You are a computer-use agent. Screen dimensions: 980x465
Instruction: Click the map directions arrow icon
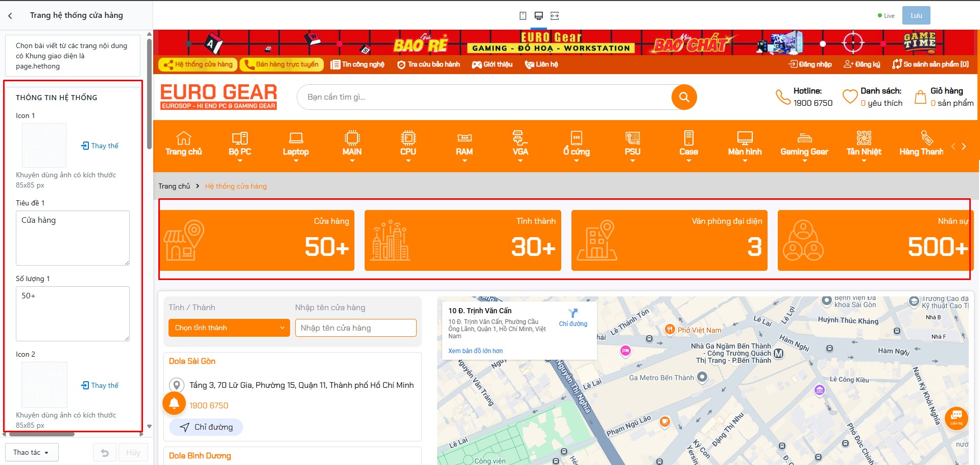tap(573, 313)
